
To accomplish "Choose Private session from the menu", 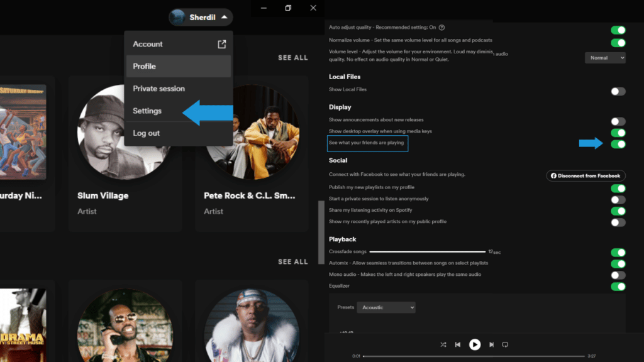I will [179, 88].
